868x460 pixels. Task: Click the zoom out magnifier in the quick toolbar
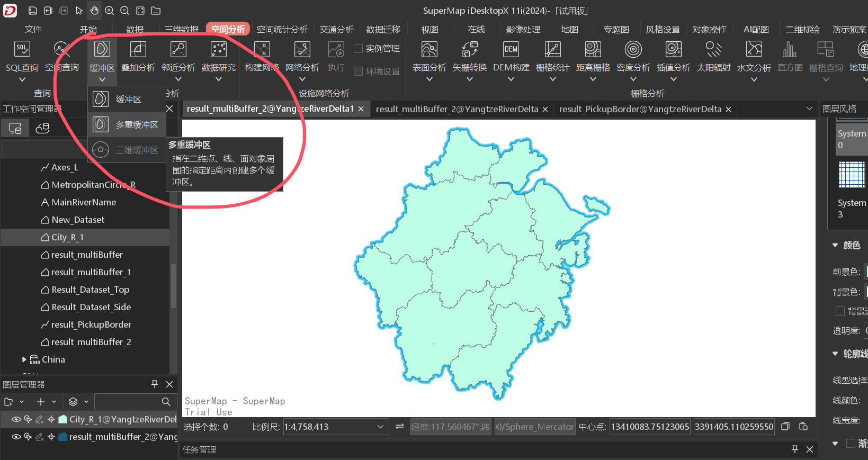125,11
